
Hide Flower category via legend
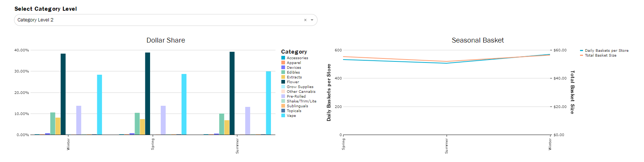293,82
